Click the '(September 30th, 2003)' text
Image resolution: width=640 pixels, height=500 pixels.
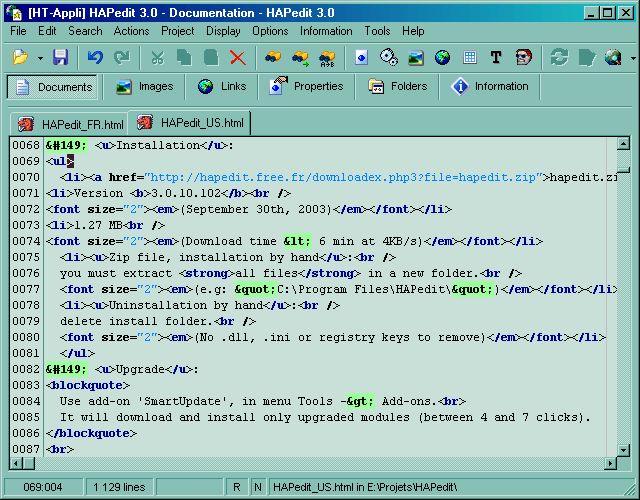(x=256, y=209)
